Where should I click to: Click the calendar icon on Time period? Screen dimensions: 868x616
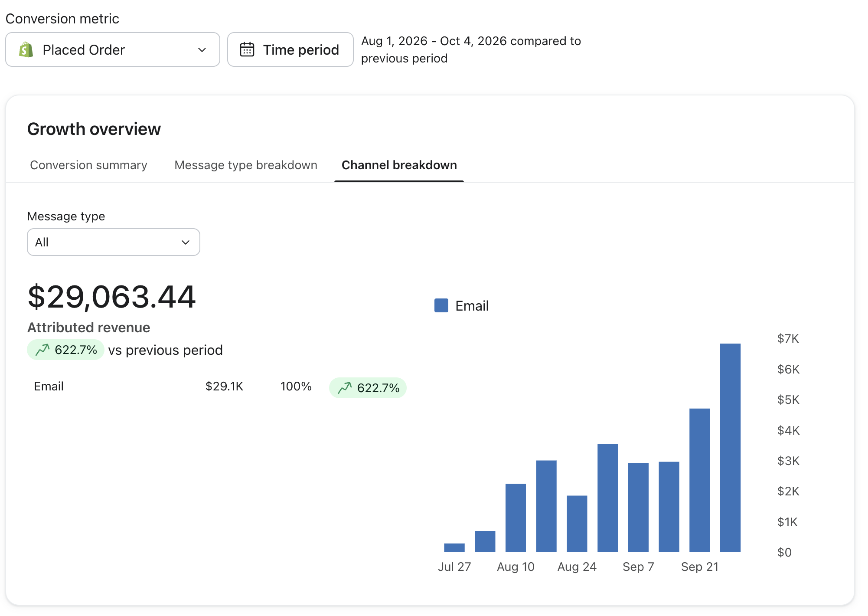point(247,49)
